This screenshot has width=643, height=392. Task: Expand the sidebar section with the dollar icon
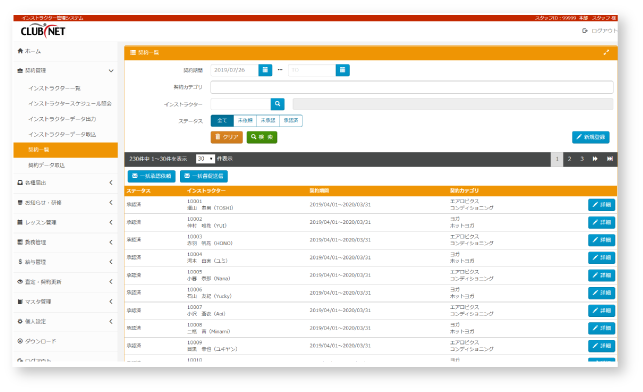click(x=66, y=262)
